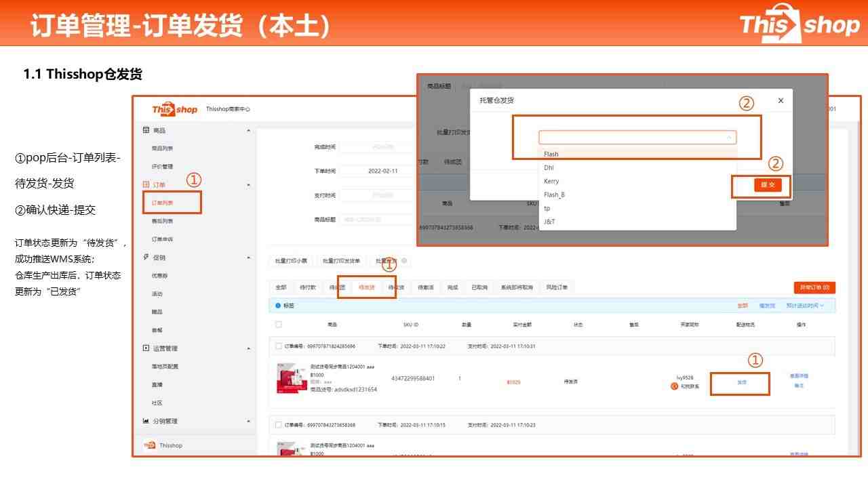The image size is (868, 488).
Task: Close the 托管仓发货 dialog with X
Action: 781,100
